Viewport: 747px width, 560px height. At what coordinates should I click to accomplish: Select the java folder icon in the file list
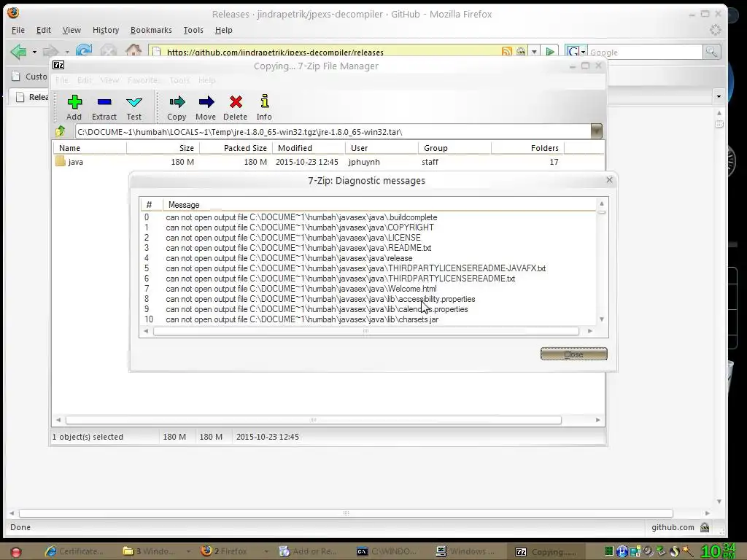click(x=60, y=161)
